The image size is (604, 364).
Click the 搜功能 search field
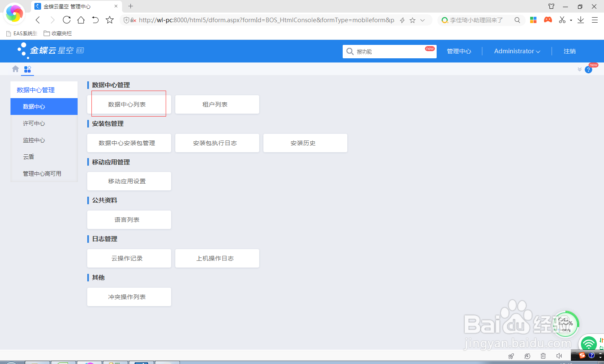pyautogui.click(x=390, y=51)
